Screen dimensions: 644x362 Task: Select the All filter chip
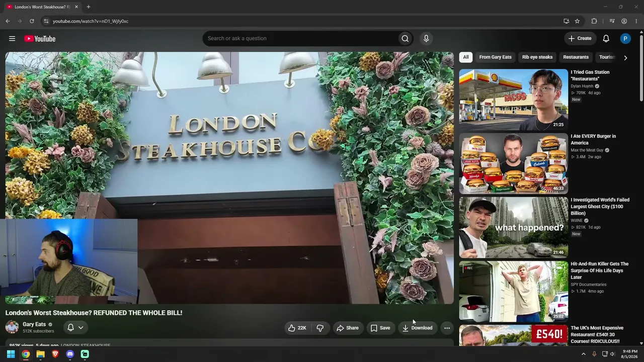466,57
